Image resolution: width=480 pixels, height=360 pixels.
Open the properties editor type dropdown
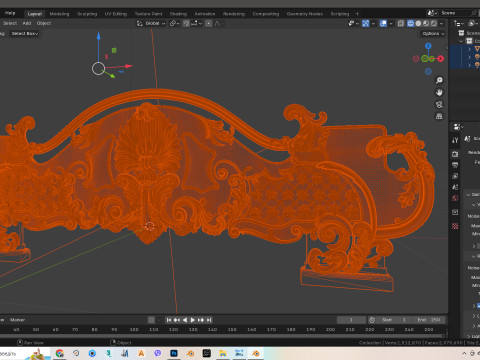(459, 127)
